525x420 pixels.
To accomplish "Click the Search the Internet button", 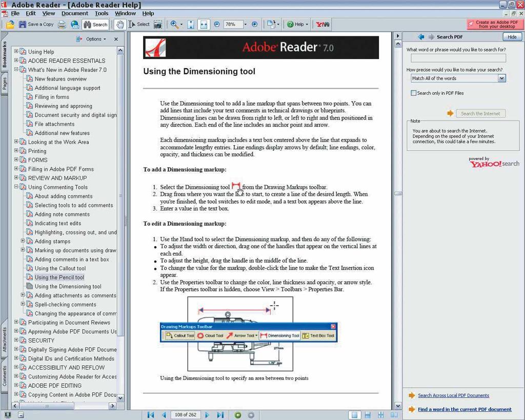I will tap(480, 113).
